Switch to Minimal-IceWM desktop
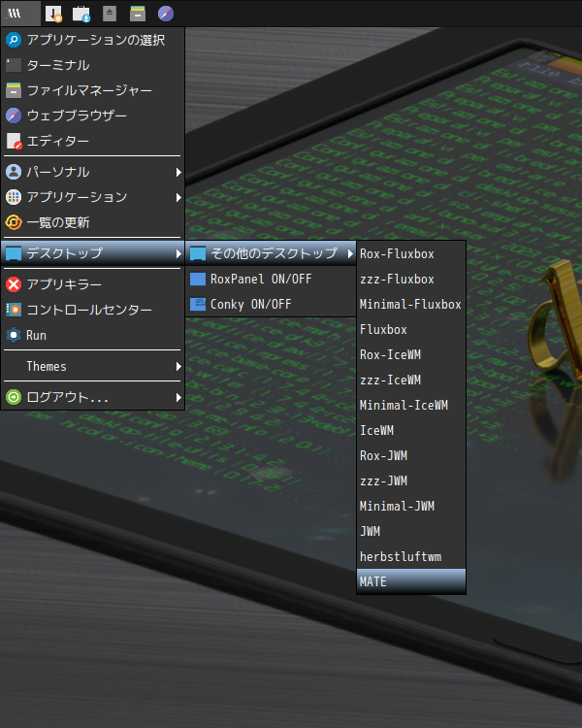 [x=411, y=406]
